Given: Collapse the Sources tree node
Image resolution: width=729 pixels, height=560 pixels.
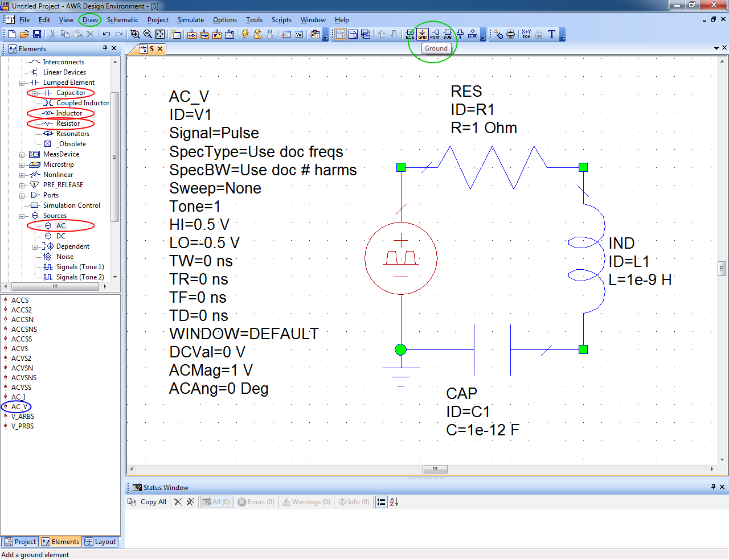Looking at the screenshot, I should pos(22,216).
